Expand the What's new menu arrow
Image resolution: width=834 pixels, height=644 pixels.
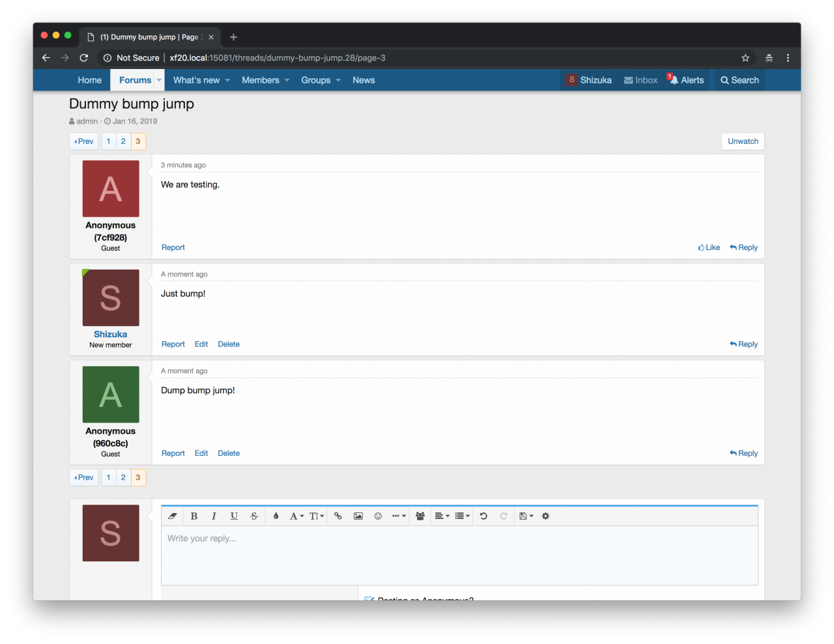click(227, 81)
